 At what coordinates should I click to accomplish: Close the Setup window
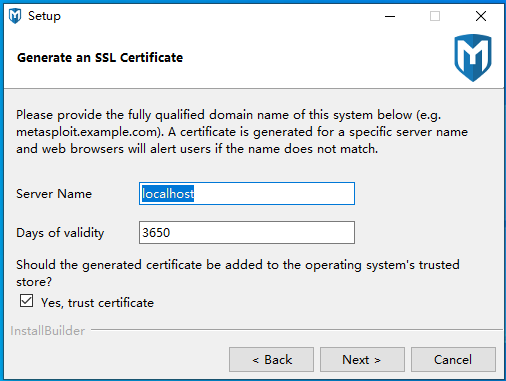(x=481, y=16)
